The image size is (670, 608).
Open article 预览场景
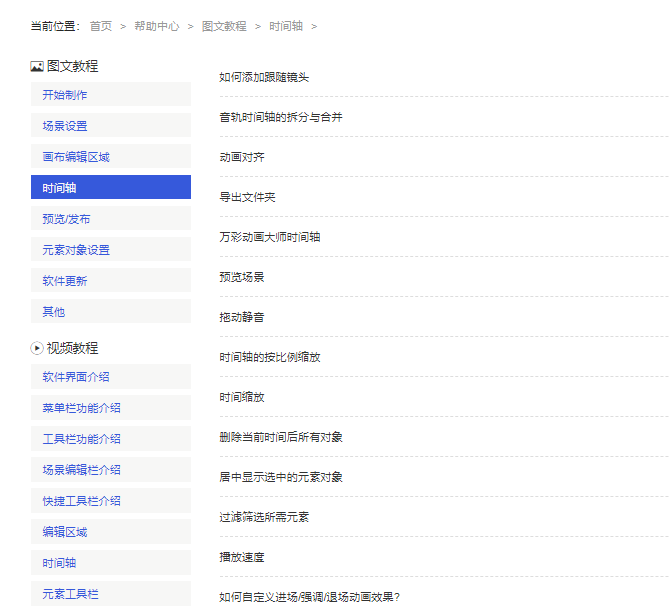(x=242, y=277)
